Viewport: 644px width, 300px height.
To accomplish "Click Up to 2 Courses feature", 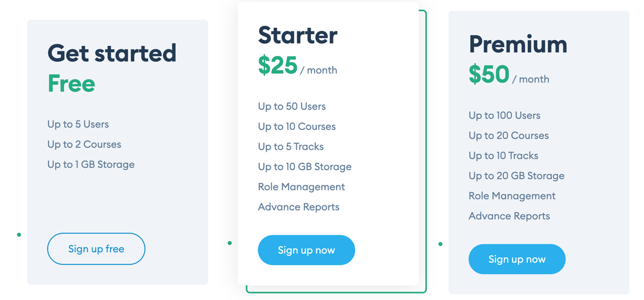I will [84, 144].
